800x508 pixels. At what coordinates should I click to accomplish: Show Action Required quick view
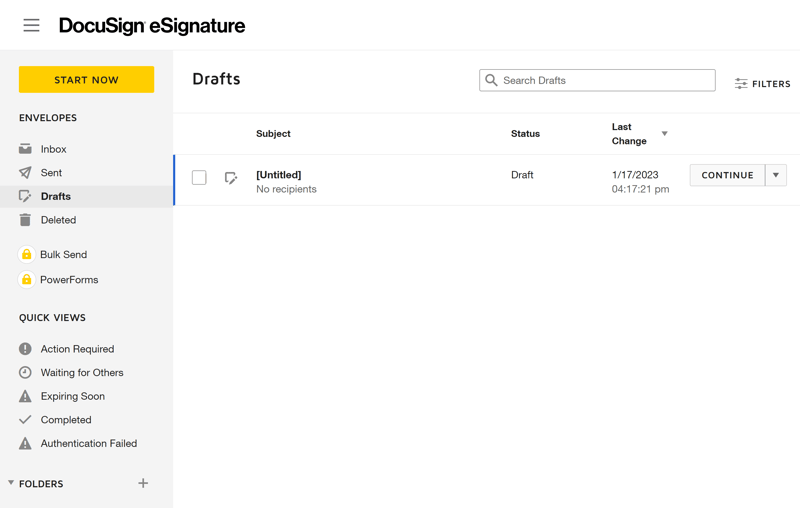(x=78, y=349)
